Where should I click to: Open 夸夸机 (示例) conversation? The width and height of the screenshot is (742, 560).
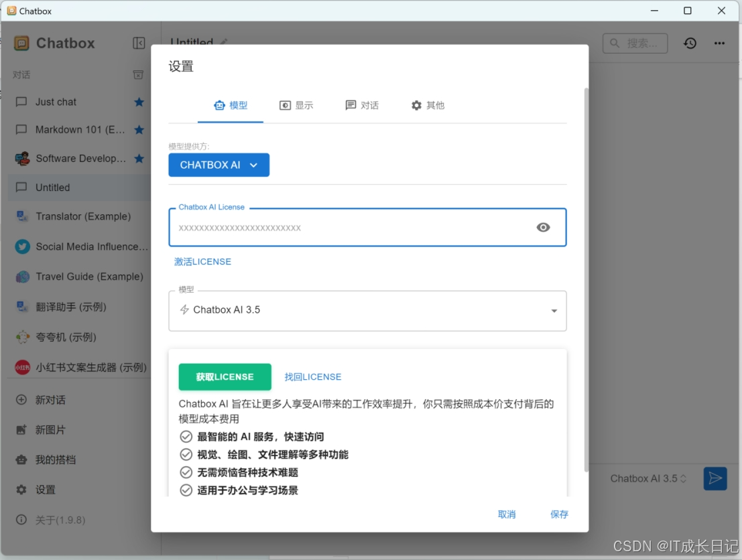[80, 337]
